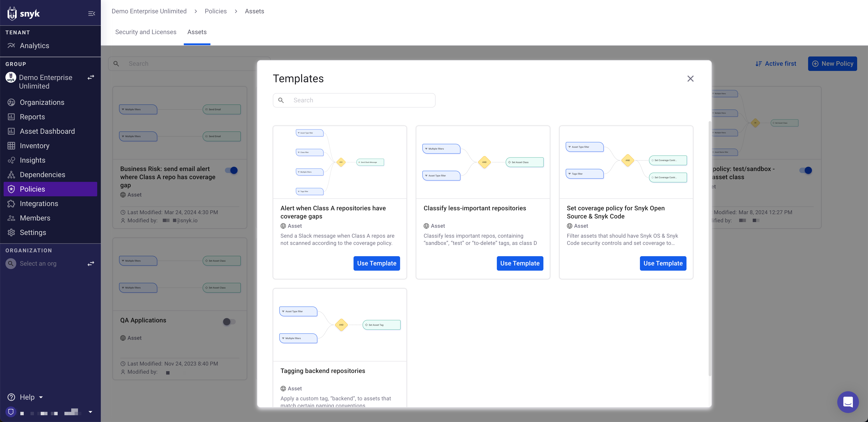The width and height of the screenshot is (868, 422).
Task: Go to Asset Dashboard in sidebar
Action: pos(47,131)
